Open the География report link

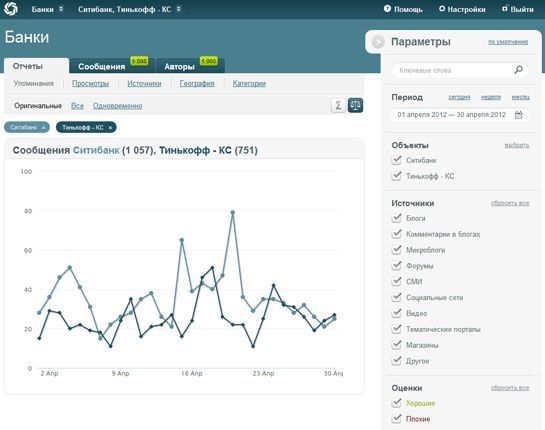(x=197, y=83)
